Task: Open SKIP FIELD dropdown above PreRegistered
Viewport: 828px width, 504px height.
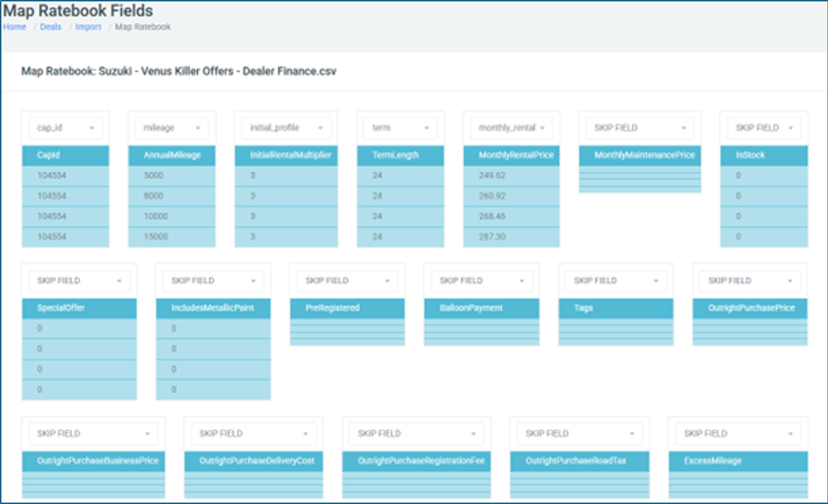Action: coord(348,281)
